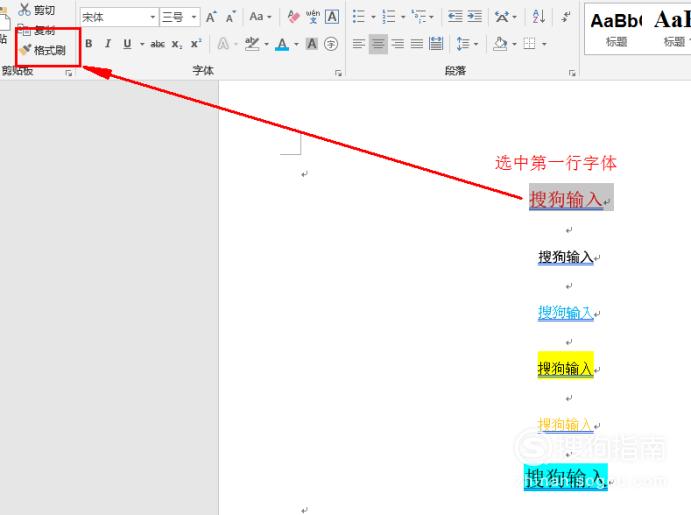Open the Paragraph dialog launcher
This screenshot has width=691, height=515.
click(x=572, y=73)
